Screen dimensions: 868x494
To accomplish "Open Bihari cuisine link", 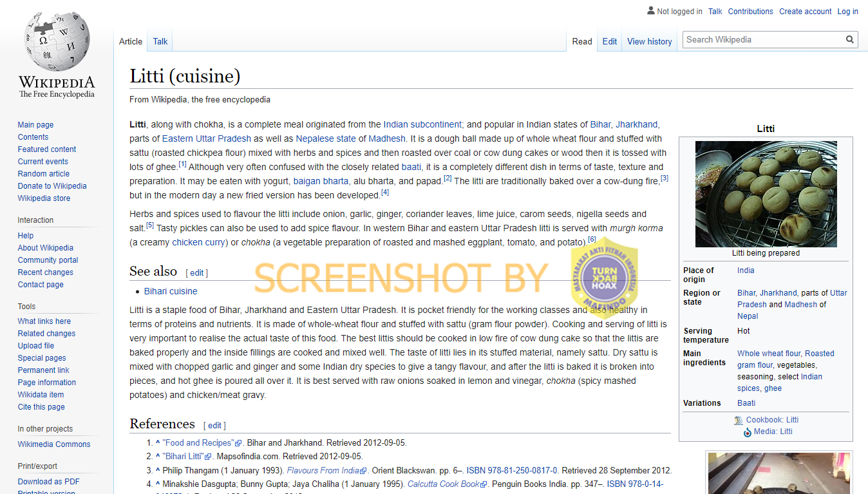I will pyautogui.click(x=171, y=292).
